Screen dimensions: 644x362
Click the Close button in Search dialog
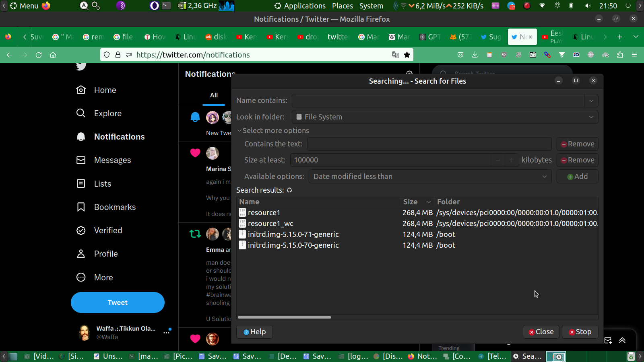[x=541, y=332]
